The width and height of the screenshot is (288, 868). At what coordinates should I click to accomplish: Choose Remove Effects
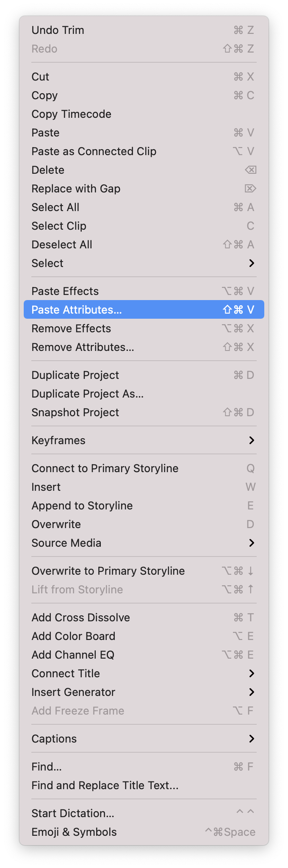[144, 328]
